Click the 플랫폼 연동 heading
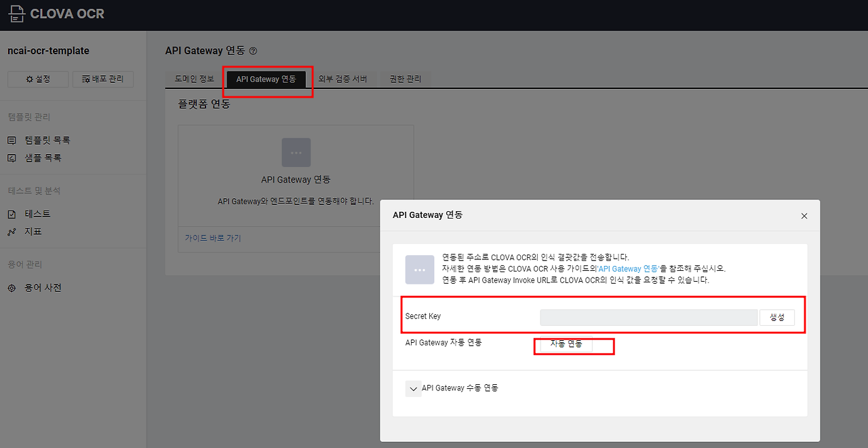 coord(204,105)
